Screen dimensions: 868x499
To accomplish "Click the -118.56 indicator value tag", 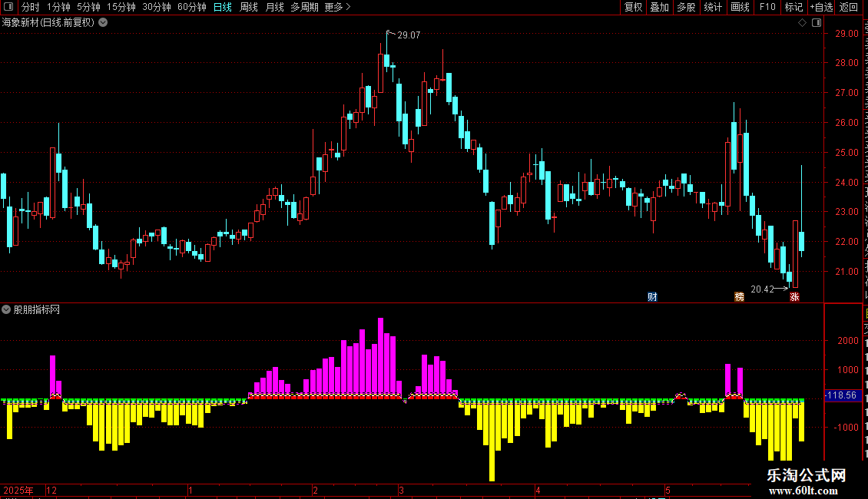I will click(x=841, y=395).
